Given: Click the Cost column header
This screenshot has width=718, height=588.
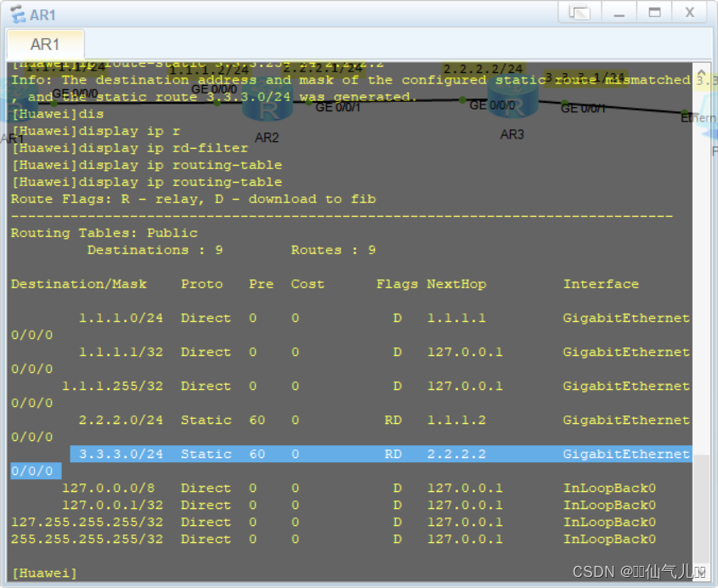Looking at the screenshot, I should point(308,284).
